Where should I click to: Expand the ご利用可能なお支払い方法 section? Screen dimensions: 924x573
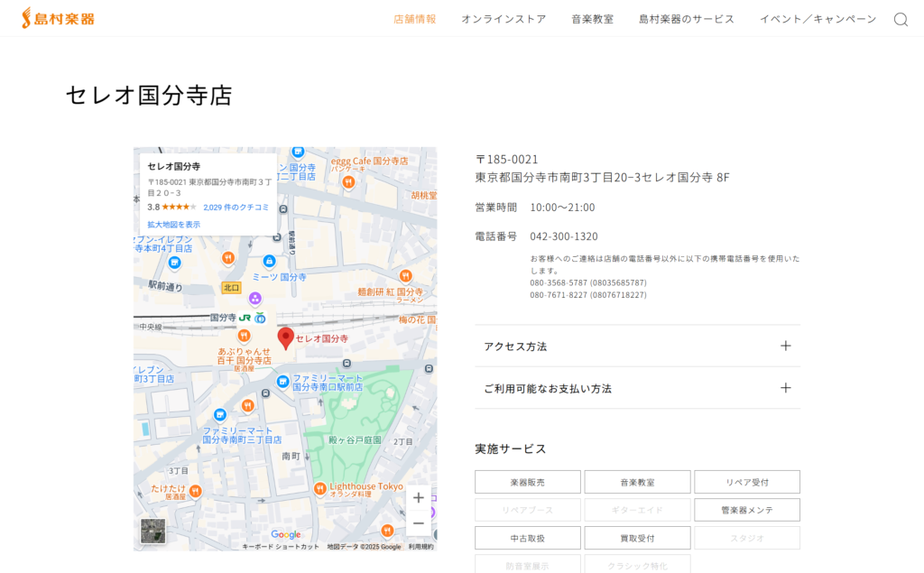coord(638,388)
